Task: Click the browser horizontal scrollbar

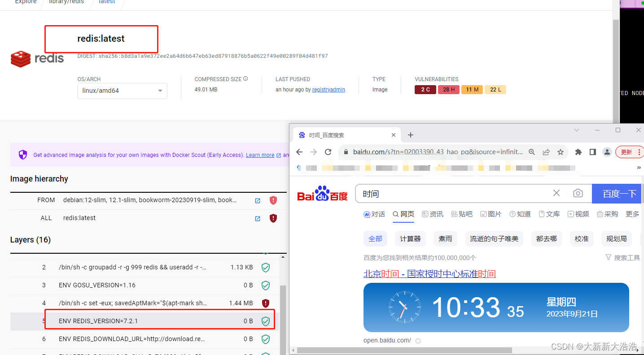Action: click(x=404, y=350)
